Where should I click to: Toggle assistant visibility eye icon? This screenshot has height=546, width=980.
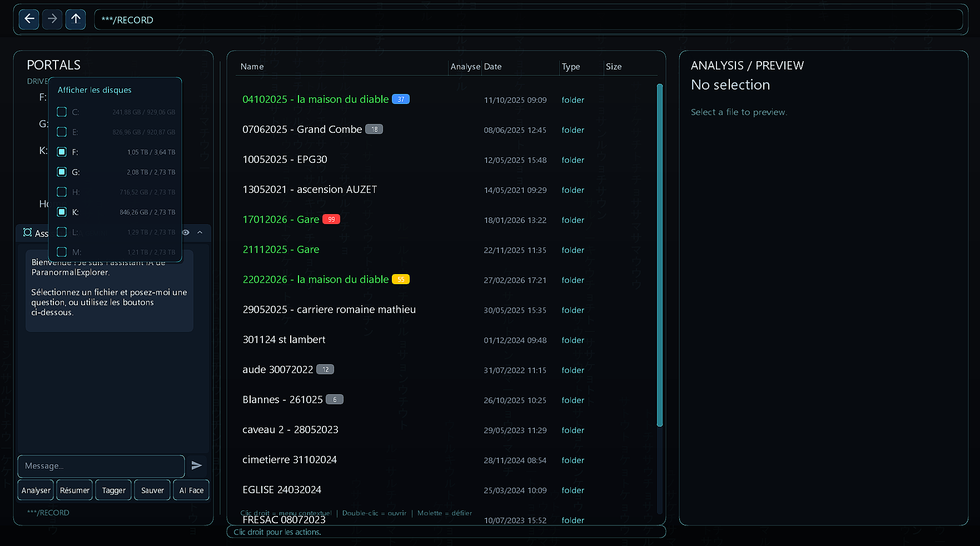(186, 233)
